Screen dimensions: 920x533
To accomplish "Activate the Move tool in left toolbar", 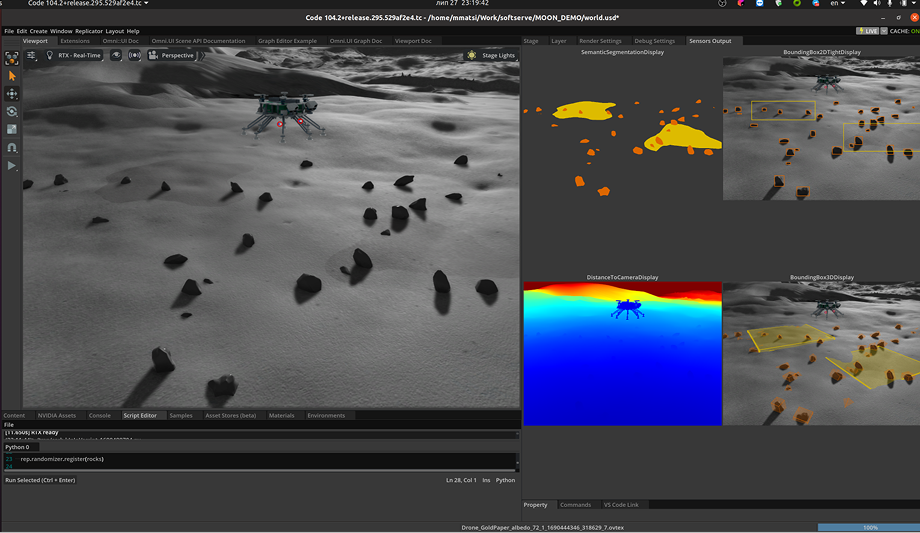I will (x=12, y=94).
